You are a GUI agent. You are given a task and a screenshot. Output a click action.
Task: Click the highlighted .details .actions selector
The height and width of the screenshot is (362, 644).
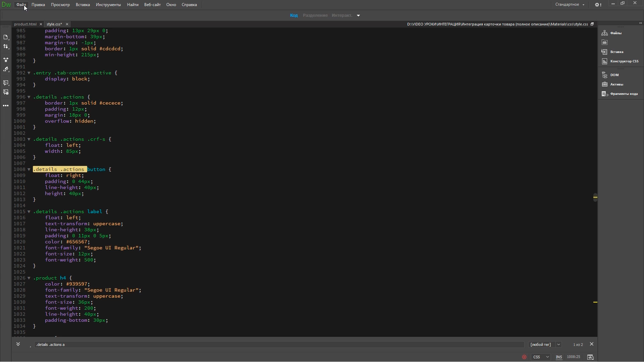click(x=60, y=169)
